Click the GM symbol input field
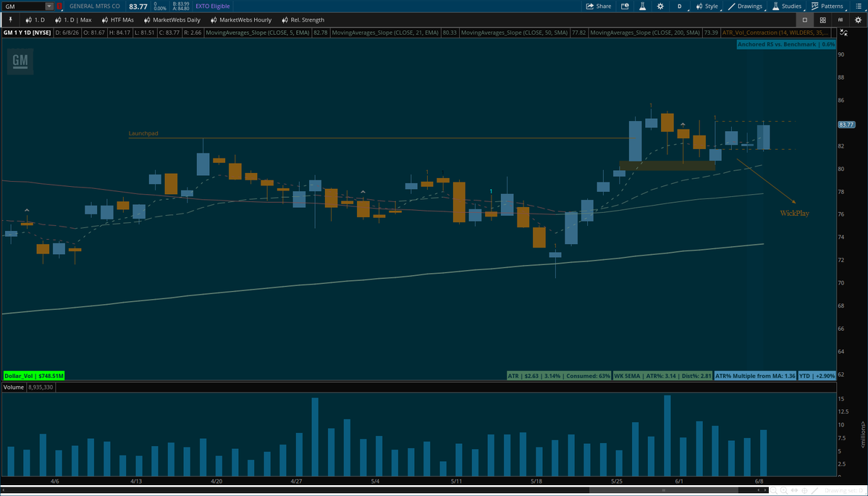 [23, 6]
